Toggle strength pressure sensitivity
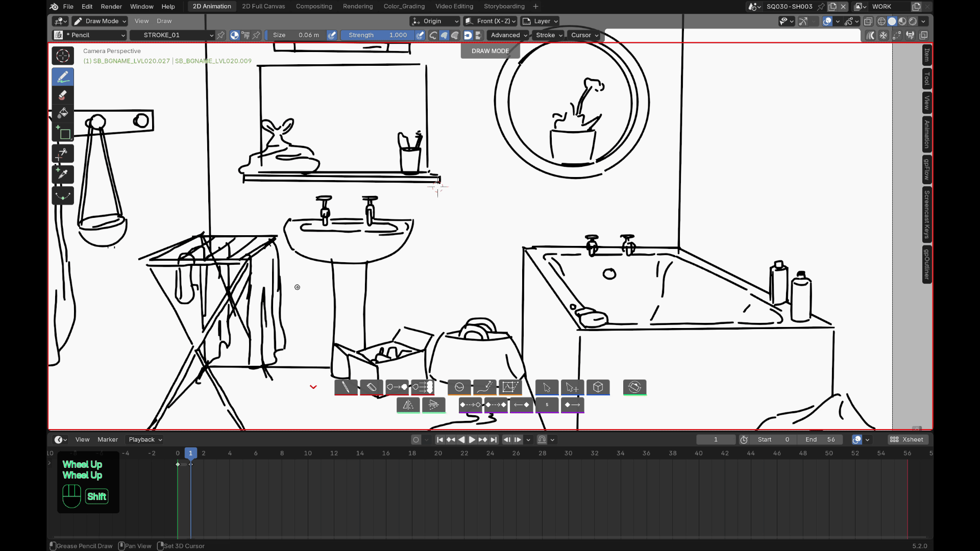Viewport: 980px width, 551px height. pyautogui.click(x=420, y=35)
